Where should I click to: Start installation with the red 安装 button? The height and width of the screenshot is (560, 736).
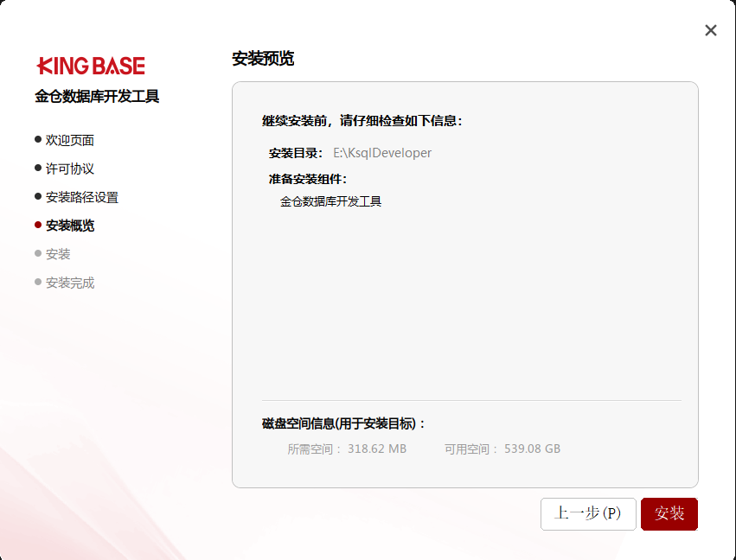point(669,513)
